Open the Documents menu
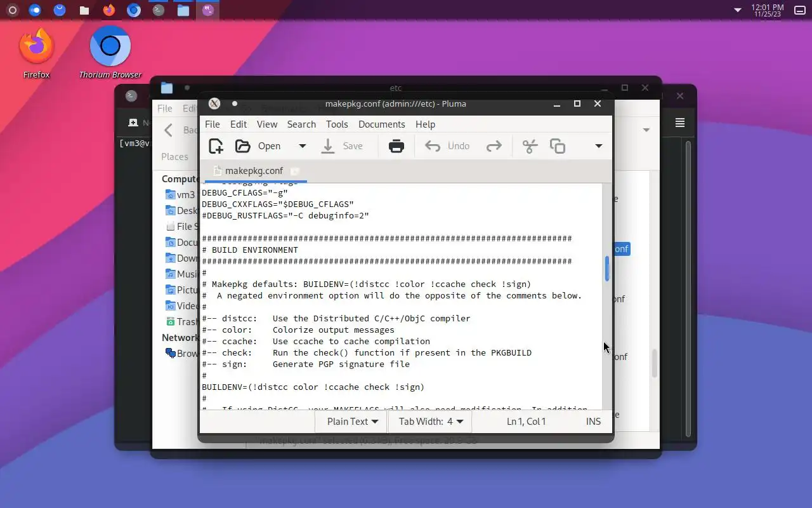 pyautogui.click(x=381, y=124)
